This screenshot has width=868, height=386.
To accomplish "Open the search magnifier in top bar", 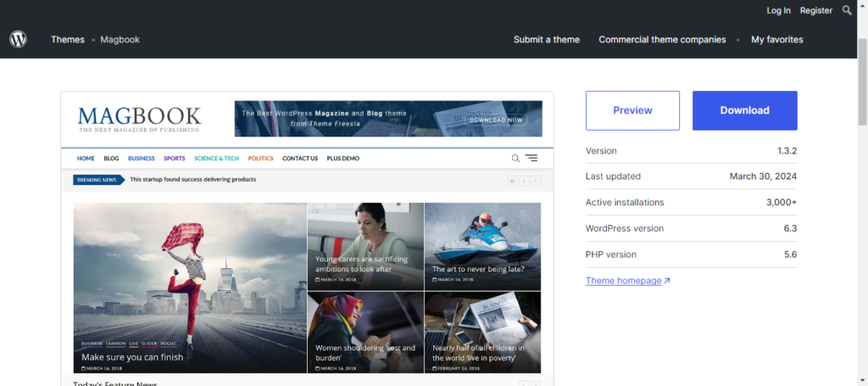I will (847, 10).
